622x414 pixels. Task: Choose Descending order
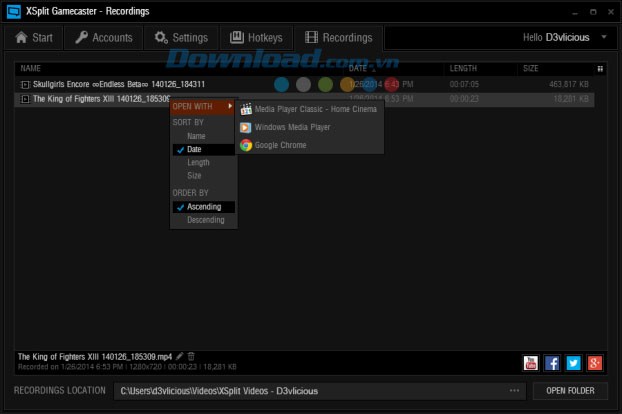tap(203, 220)
